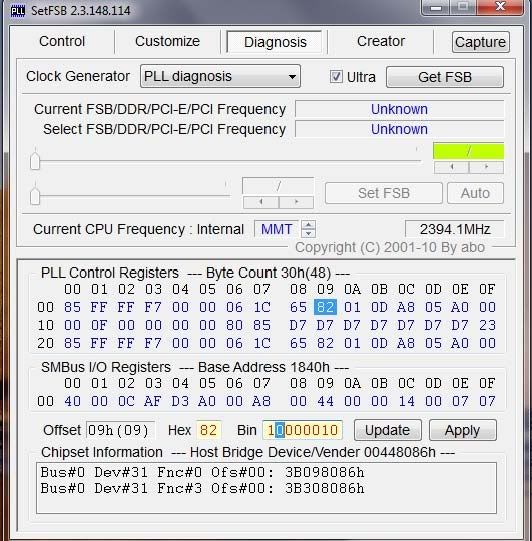Open the Creator tab
The height and width of the screenshot is (541, 532).
381,41
